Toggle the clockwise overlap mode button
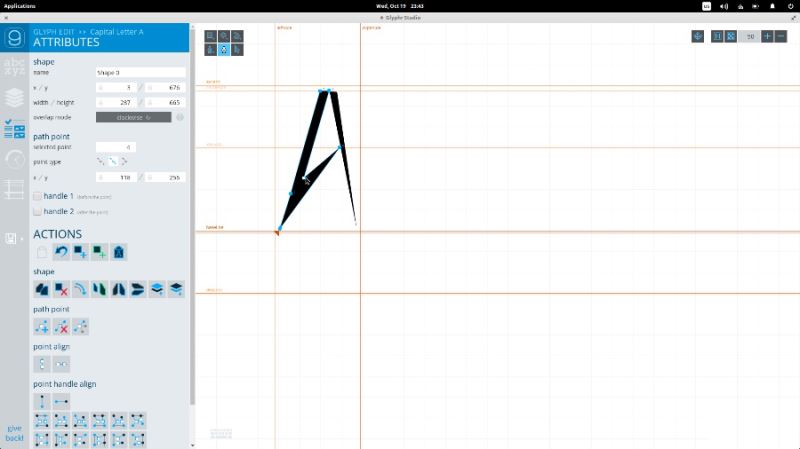The width and height of the screenshot is (800, 449). [134, 117]
